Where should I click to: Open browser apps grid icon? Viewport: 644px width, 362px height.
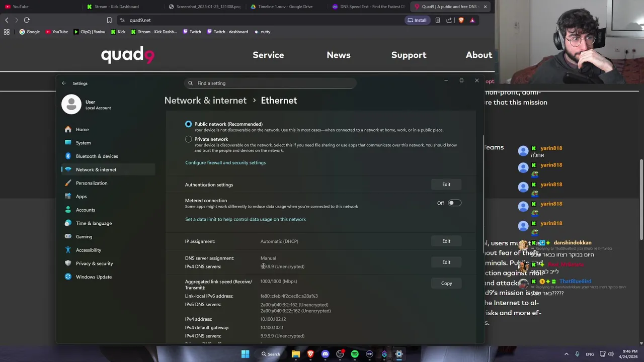click(x=7, y=32)
